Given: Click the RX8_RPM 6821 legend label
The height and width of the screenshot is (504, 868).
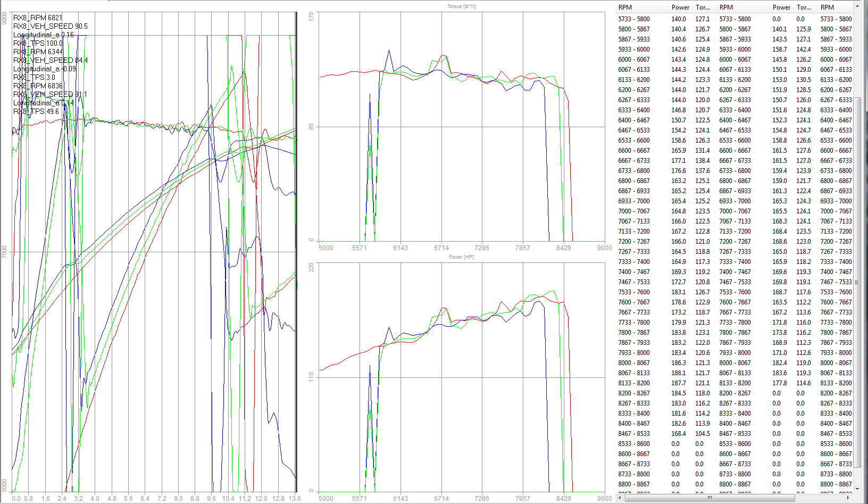Looking at the screenshot, I should pyautogui.click(x=38, y=18).
